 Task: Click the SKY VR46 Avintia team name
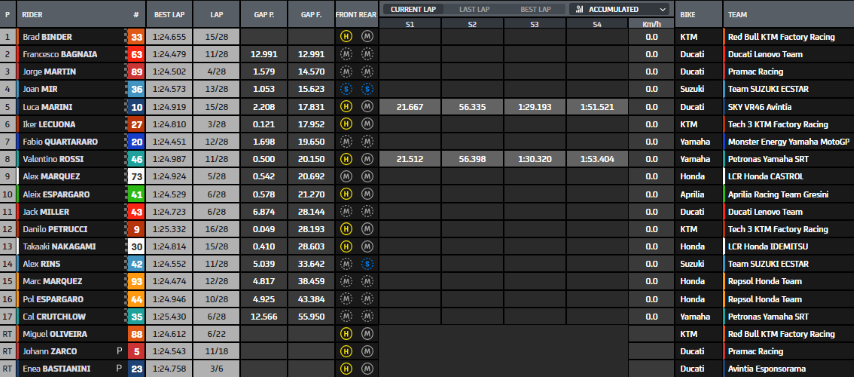(x=759, y=107)
